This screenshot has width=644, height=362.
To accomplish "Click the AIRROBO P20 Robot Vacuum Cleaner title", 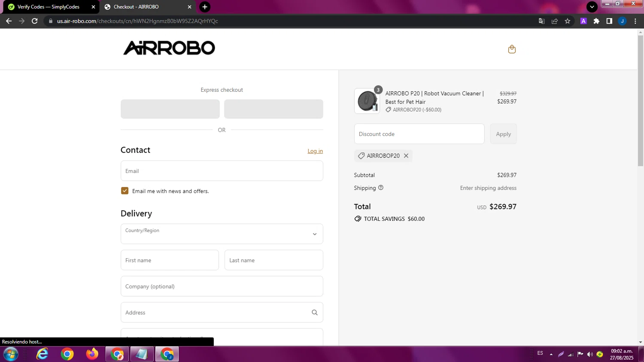I will coord(434,97).
